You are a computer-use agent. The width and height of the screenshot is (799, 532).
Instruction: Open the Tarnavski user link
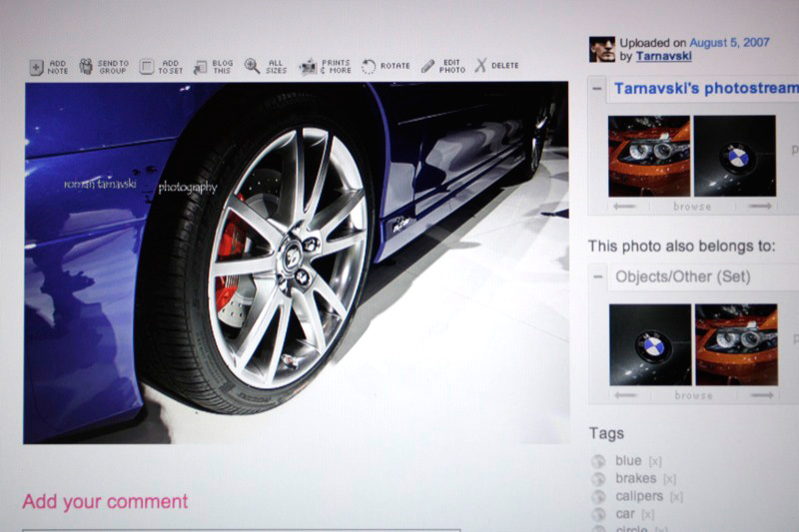point(663,56)
